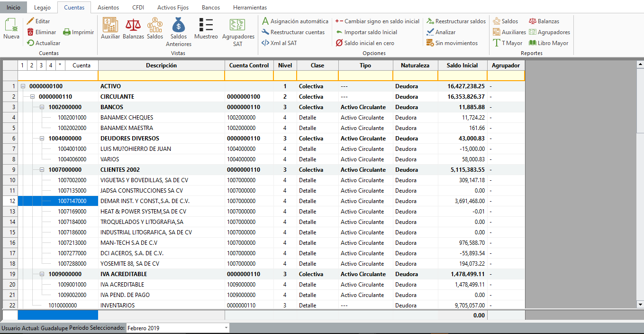Viewport: 644px width, 334px height.
Task: Collapse the CLIENTES 2002 account group
Action: [x=42, y=170]
